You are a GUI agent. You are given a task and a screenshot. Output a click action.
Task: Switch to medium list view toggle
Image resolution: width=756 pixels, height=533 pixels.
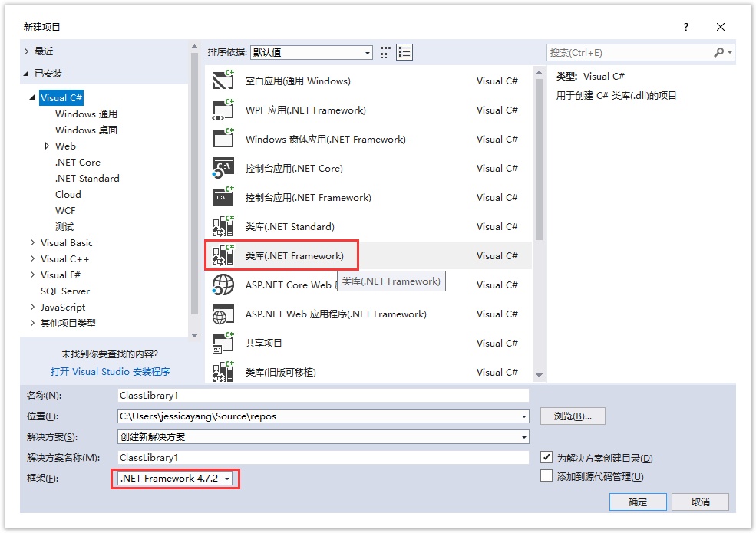click(404, 52)
